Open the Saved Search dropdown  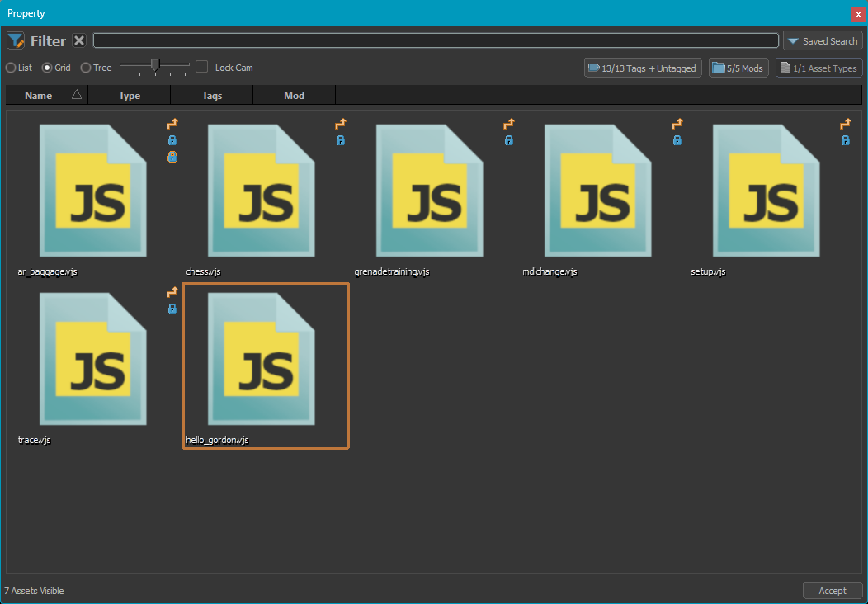[x=823, y=40]
